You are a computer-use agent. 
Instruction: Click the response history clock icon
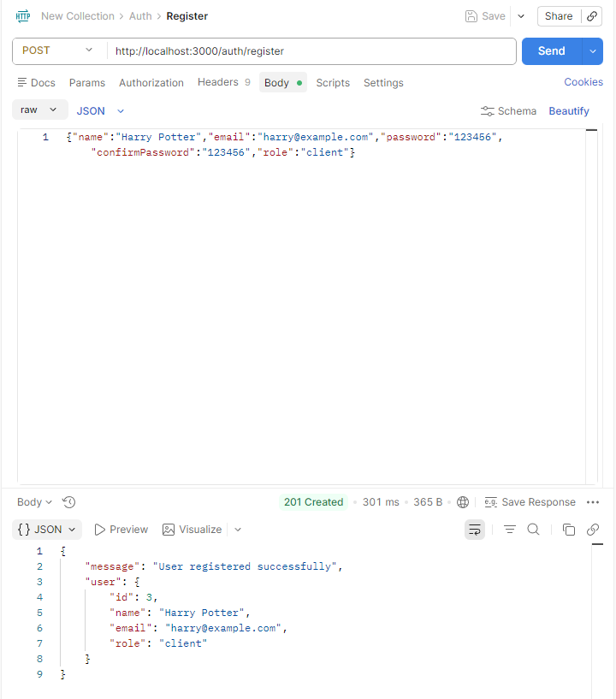tap(69, 502)
